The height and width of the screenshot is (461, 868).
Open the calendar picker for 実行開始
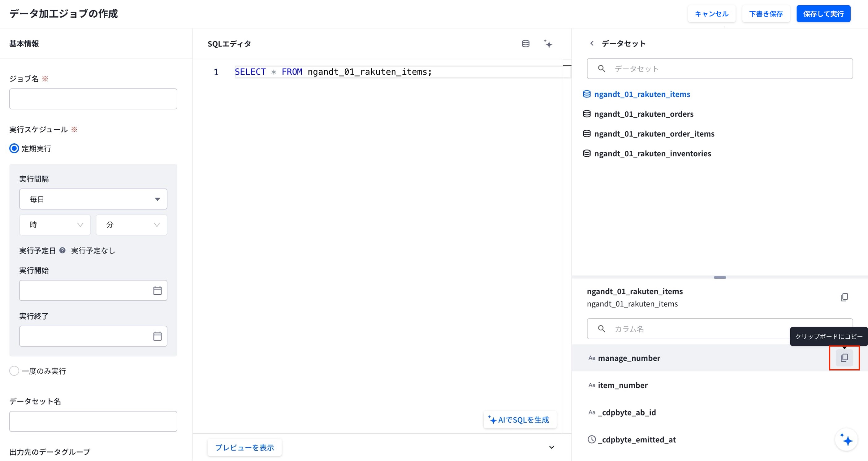[158, 290]
